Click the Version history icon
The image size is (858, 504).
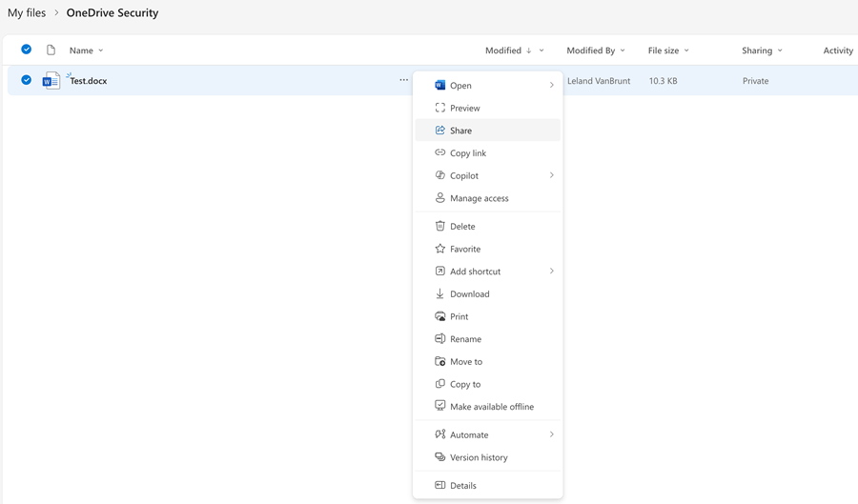point(439,457)
